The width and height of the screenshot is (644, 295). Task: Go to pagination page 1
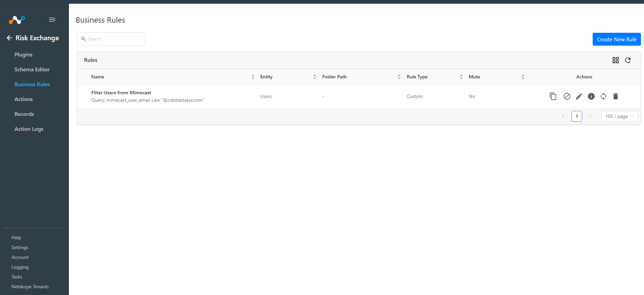click(577, 116)
